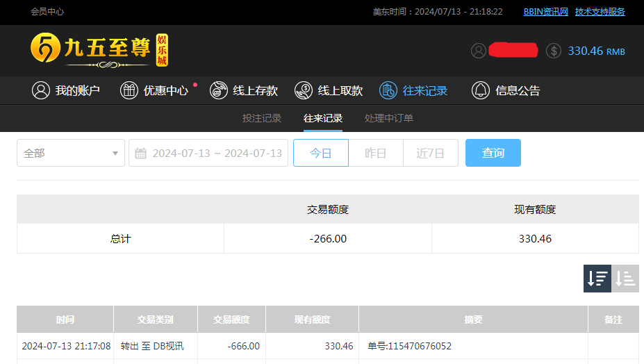Viewport: 644px width, 364px height.
Task: Click the 九五至尊 casino logo
Action: click(99, 50)
